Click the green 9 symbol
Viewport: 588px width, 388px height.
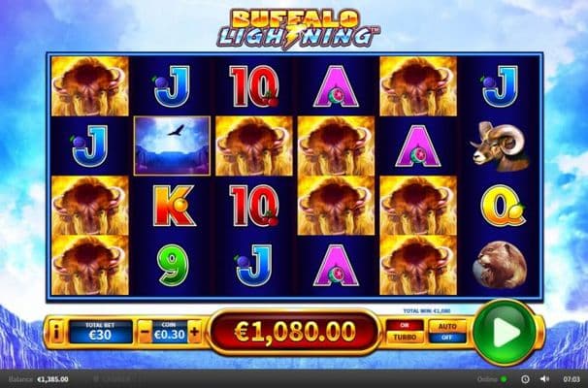coord(172,265)
